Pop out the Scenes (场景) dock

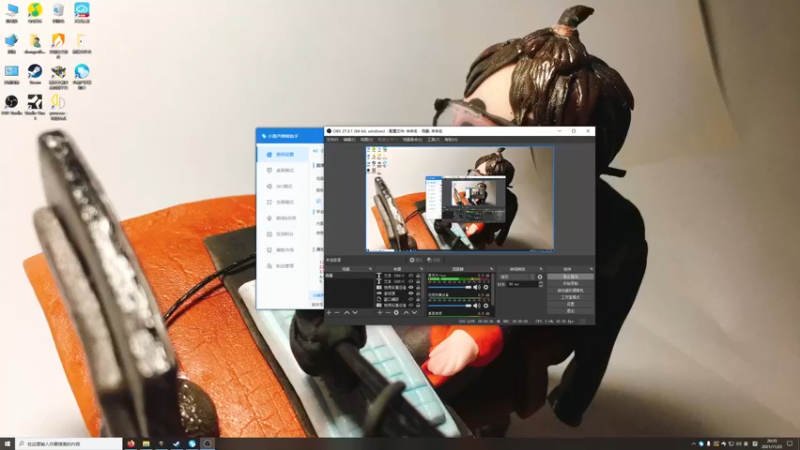pyautogui.click(x=370, y=268)
